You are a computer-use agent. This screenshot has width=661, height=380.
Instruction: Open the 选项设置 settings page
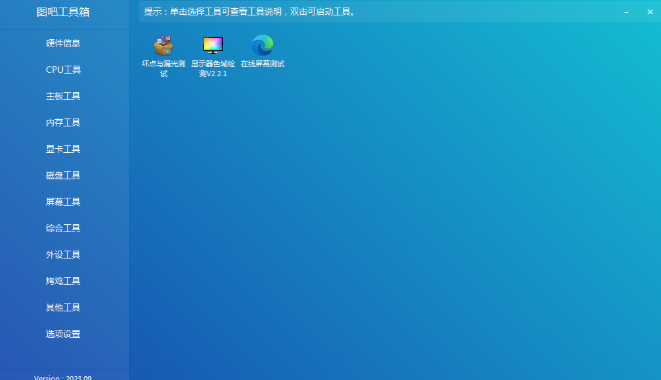coord(63,334)
